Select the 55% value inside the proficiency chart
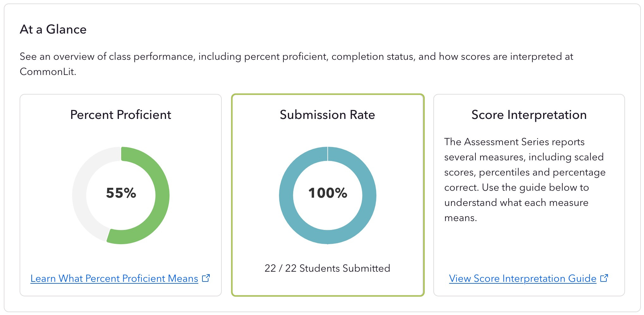 tap(121, 193)
